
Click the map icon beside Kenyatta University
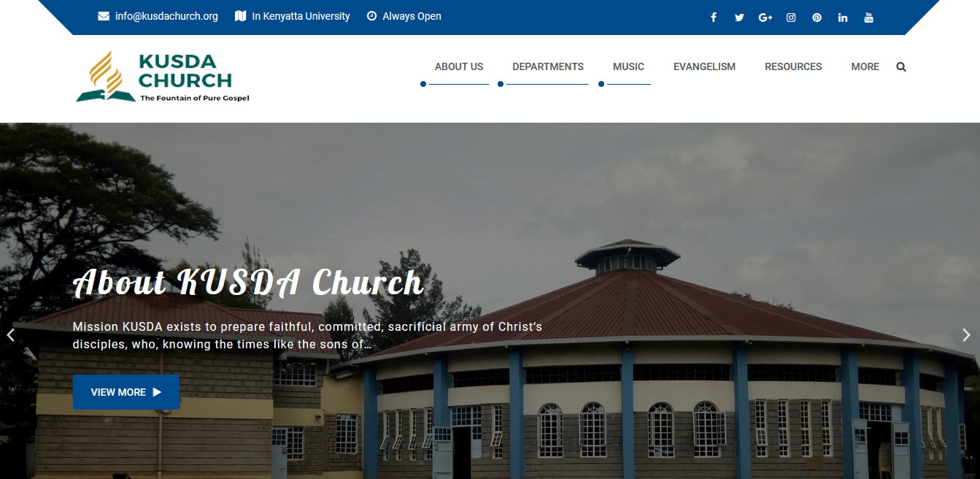click(241, 16)
